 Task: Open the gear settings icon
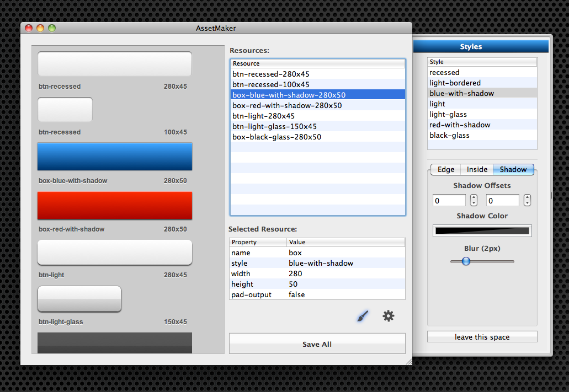[389, 316]
